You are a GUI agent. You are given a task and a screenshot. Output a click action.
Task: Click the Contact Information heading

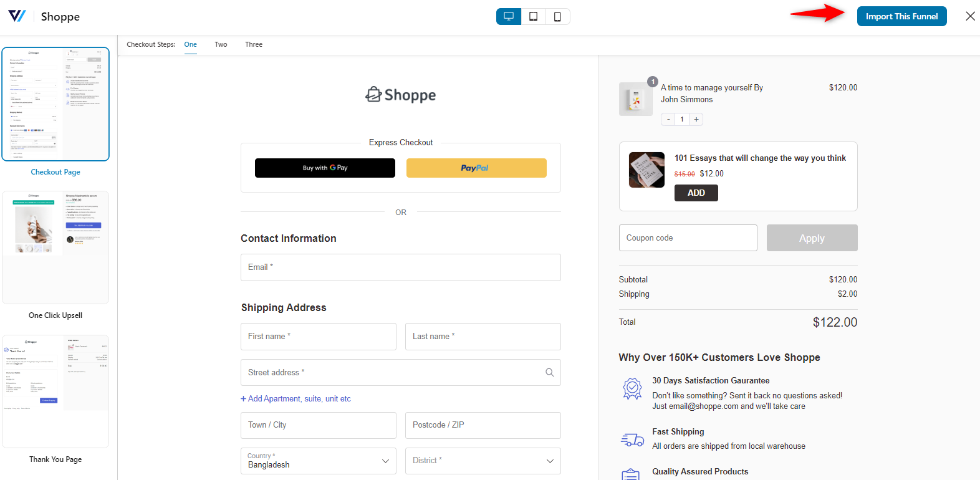[x=289, y=239]
